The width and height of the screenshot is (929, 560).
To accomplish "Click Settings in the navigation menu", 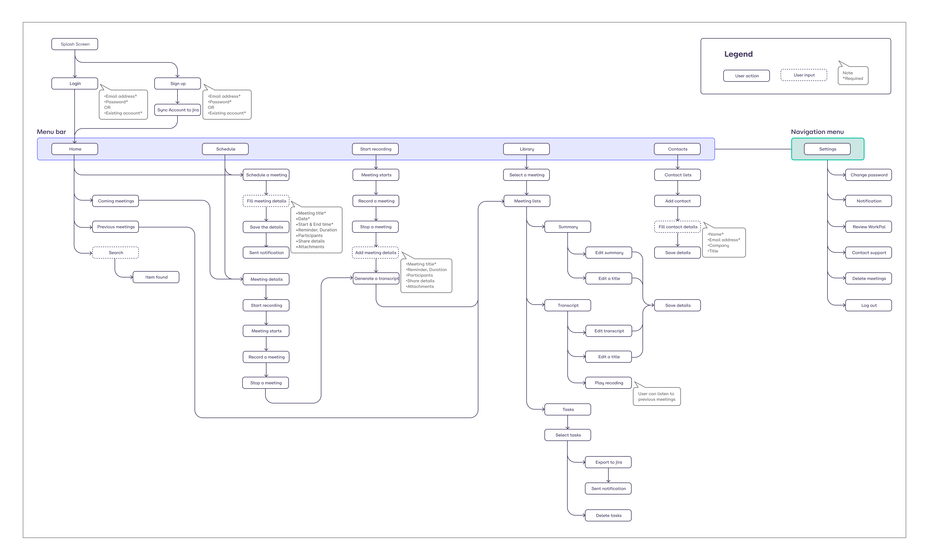I will pos(827,149).
